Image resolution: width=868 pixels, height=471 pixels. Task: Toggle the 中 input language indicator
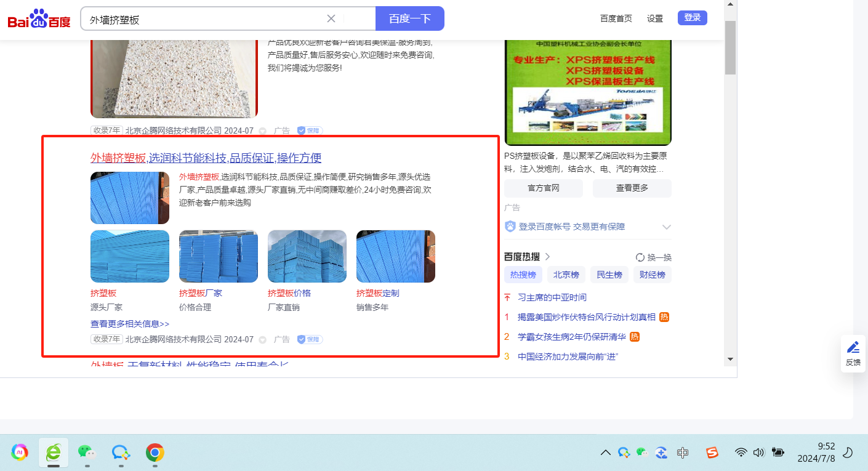tap(683, 453)
